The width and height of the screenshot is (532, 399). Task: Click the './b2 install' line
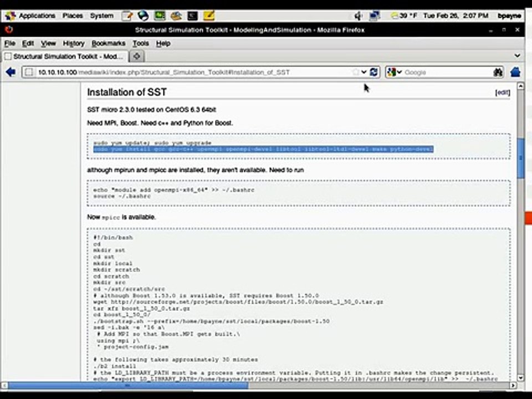(x=114, y=366)
